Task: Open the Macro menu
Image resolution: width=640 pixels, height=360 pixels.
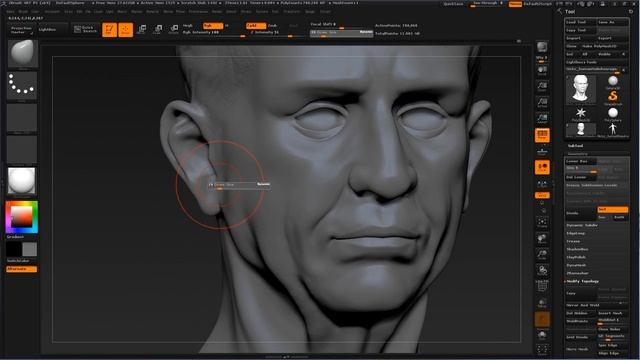Action: click(x=122, y=12)
